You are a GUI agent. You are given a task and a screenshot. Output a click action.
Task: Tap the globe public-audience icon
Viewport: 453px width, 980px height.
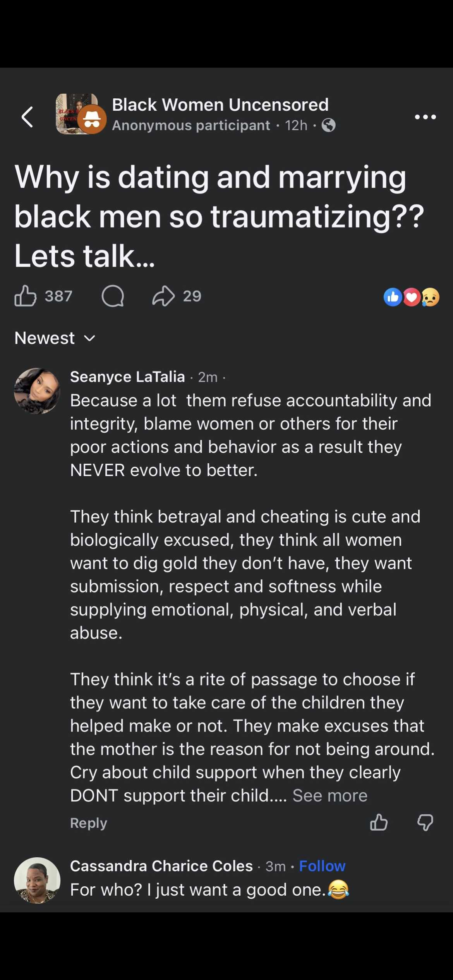328,125
